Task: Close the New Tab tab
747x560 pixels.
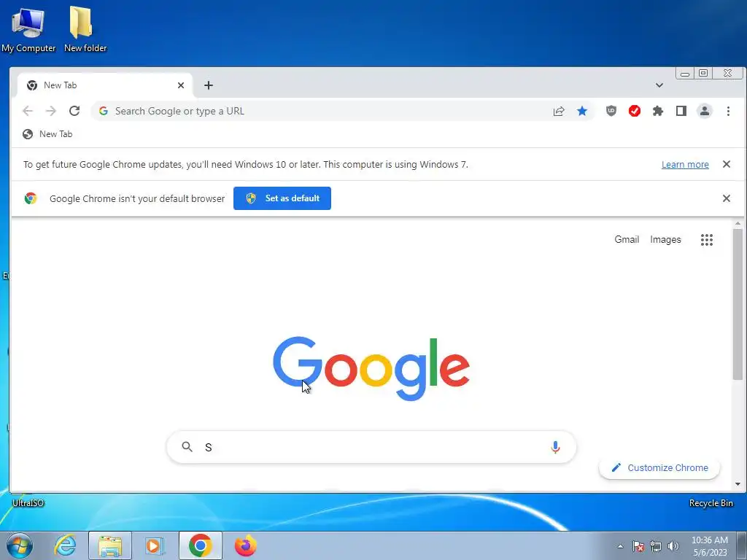Action: (x=181, y=85)
